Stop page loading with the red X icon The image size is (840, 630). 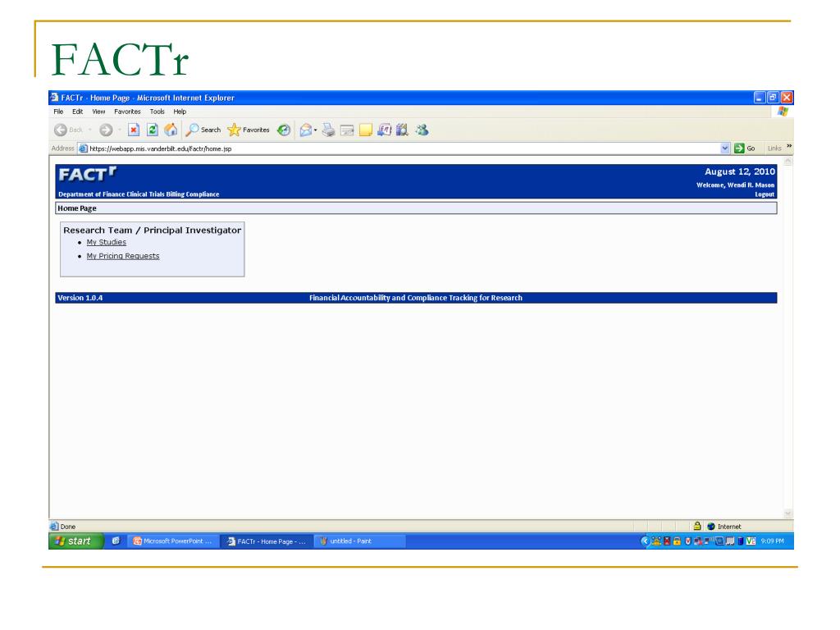tap(134, 130)
